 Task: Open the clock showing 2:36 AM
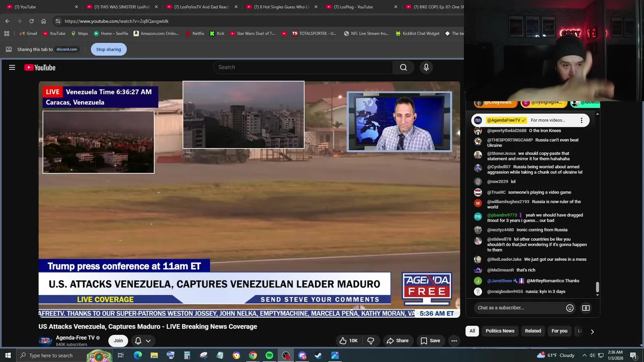(615, 355)
